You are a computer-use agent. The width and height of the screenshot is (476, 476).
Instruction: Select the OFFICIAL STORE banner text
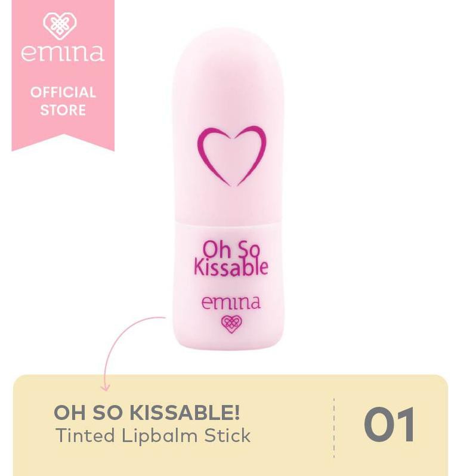[x=63, y=101]
